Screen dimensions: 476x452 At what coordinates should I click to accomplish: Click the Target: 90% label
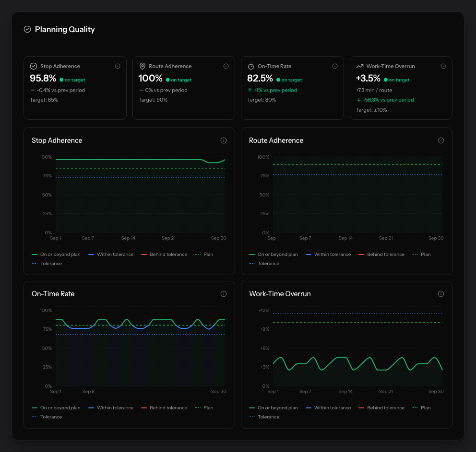click(x=153, y=100)
